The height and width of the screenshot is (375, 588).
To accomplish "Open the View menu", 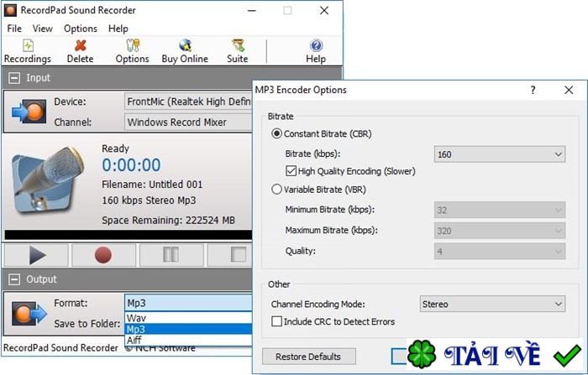I will tap(42, 29).
